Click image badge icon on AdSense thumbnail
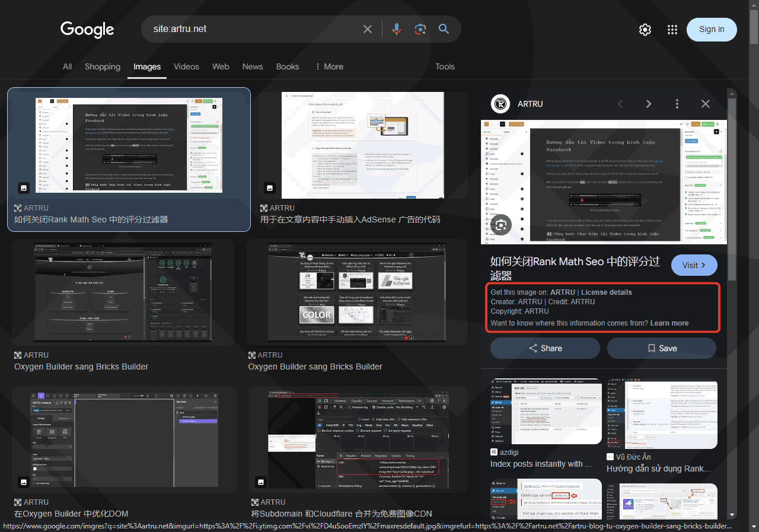 270,188
